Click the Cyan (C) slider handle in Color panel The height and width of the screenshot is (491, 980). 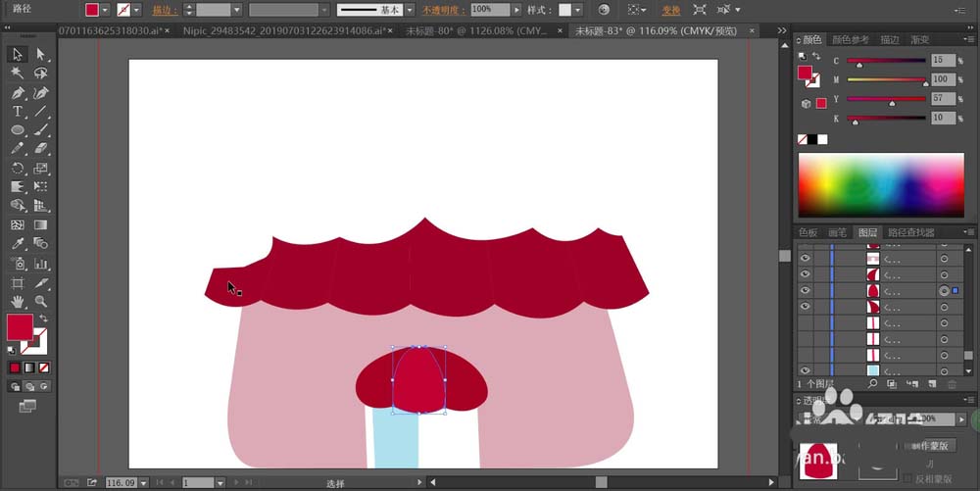[859, 65]
